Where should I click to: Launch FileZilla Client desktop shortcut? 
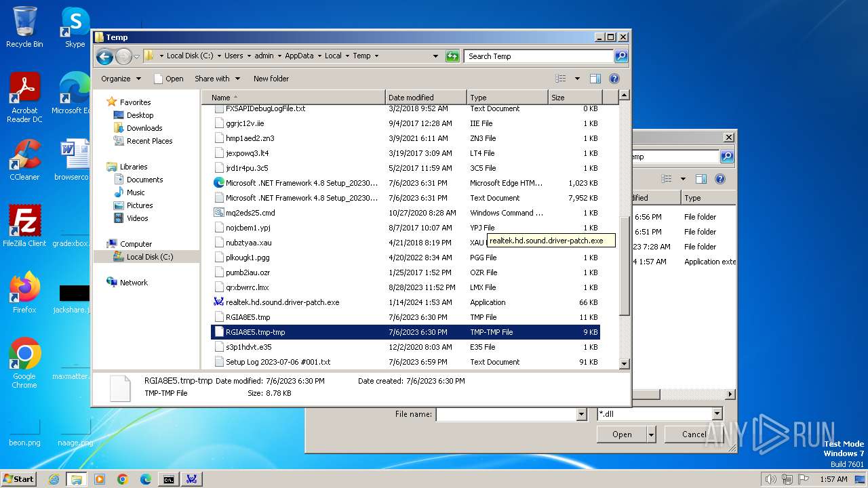[24, 226]
